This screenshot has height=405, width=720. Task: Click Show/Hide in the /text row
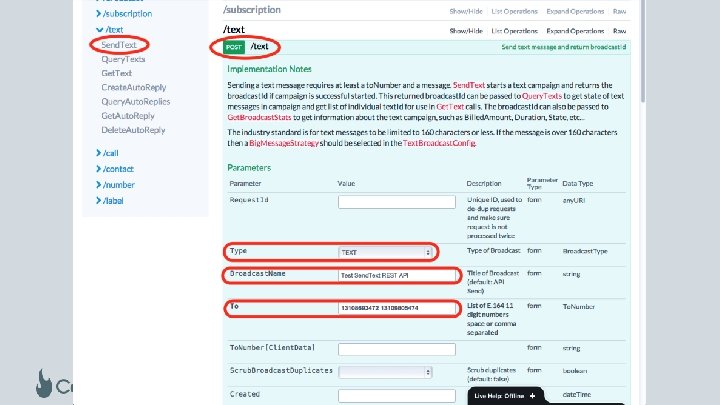(x=466, y=31)
